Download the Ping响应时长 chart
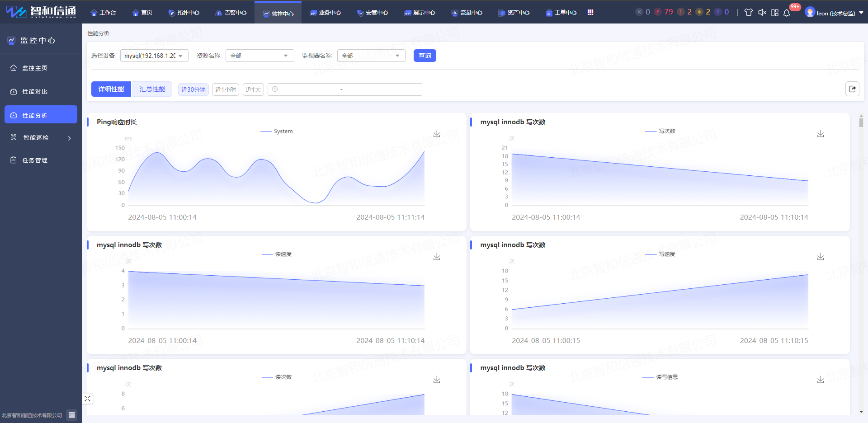The image size is (868, 423). point(437,134)
